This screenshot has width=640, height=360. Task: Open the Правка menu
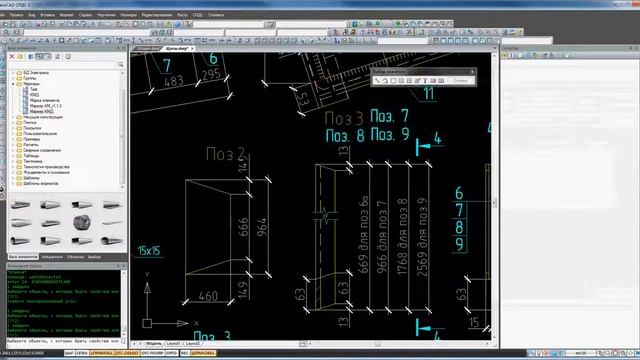click(16, 15)
